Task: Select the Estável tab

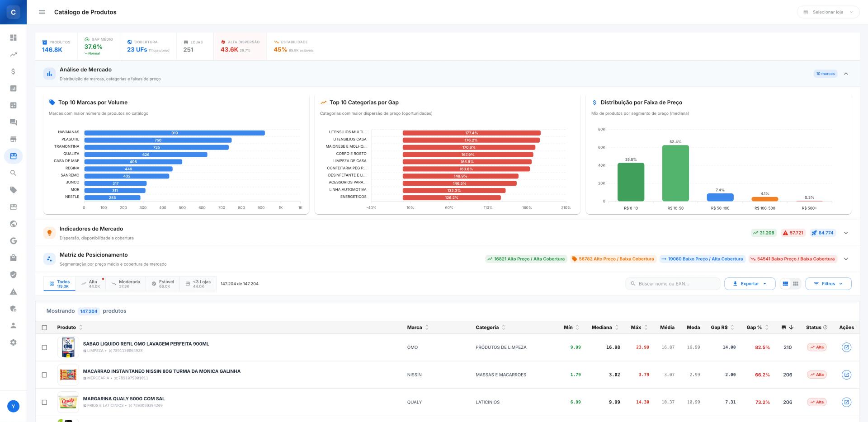Action: [163, 284]
